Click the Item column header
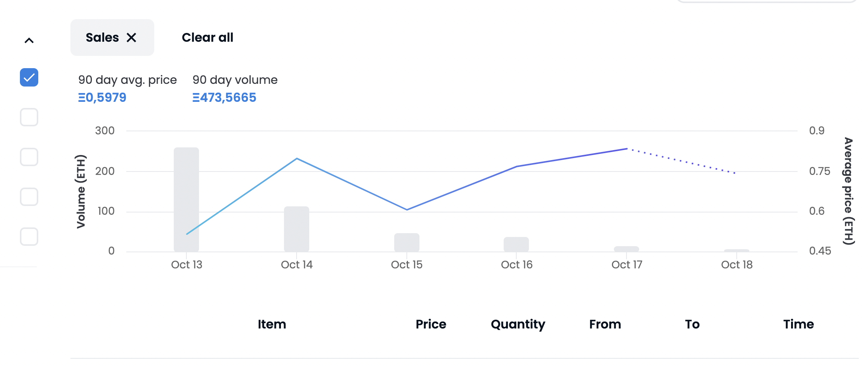868x366 pixels. pos(272,324)
